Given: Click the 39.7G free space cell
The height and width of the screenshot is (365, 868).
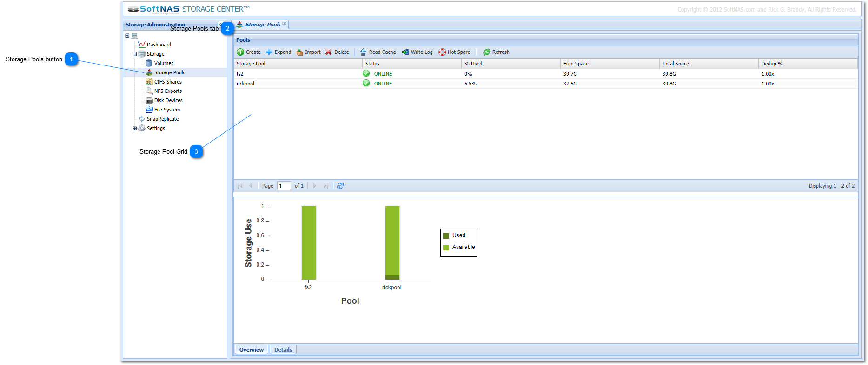Looking at the screenshot, I should click(x=610, y=74).
